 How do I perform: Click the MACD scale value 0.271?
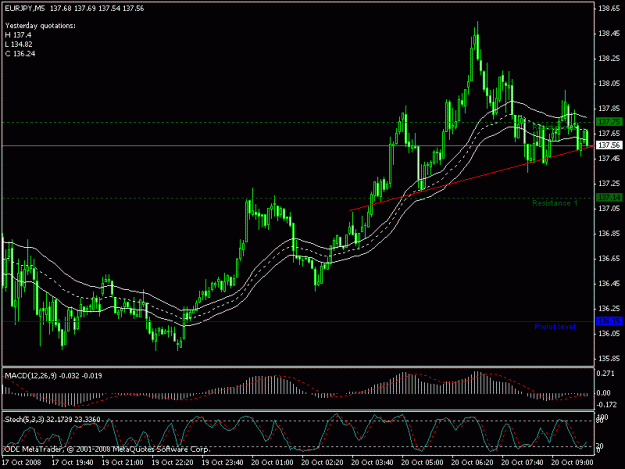pyautogui.click(x=605, y=375)
